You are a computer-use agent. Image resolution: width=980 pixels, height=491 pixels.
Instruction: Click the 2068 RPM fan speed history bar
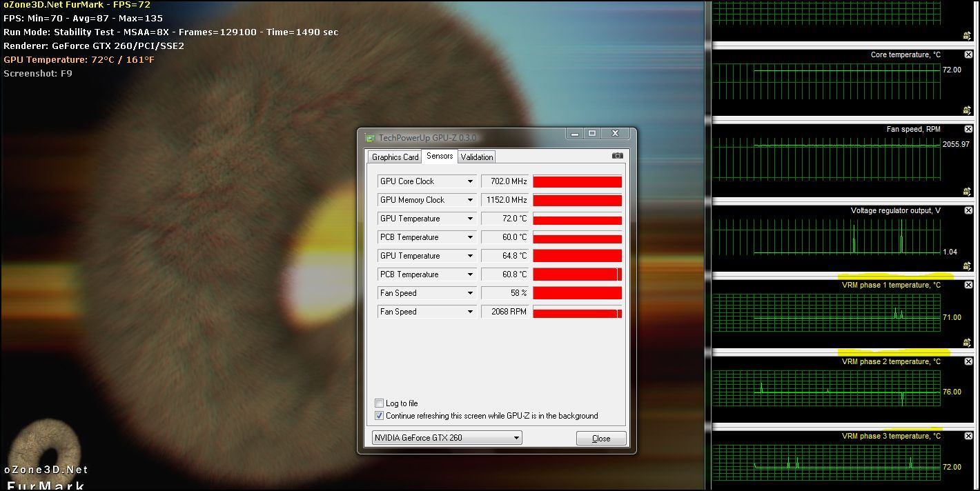[578, 312]
